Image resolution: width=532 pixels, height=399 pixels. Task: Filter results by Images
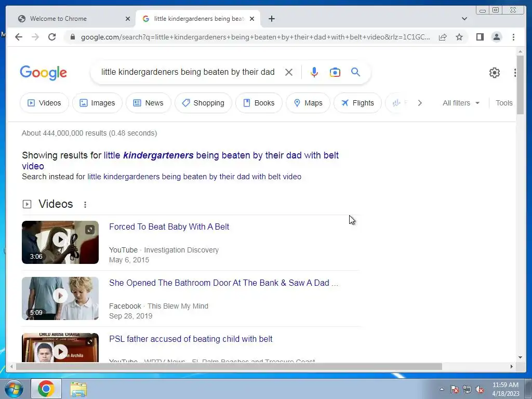pos(97,103)
